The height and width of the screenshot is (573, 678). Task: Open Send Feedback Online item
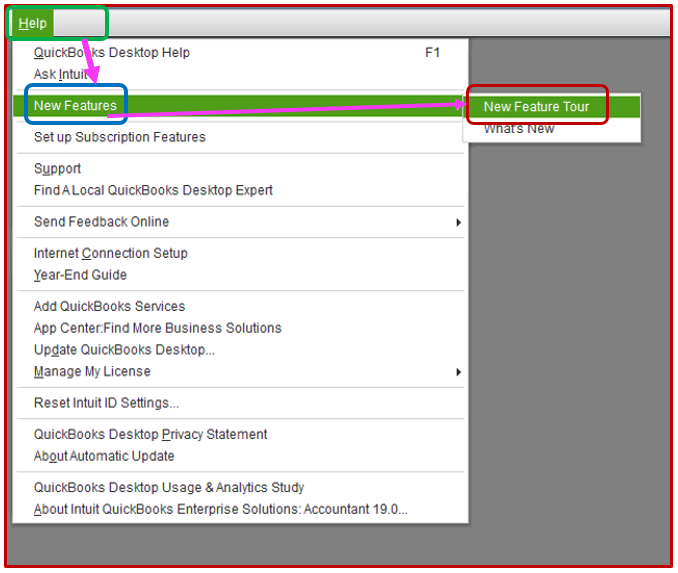point(240,222)
